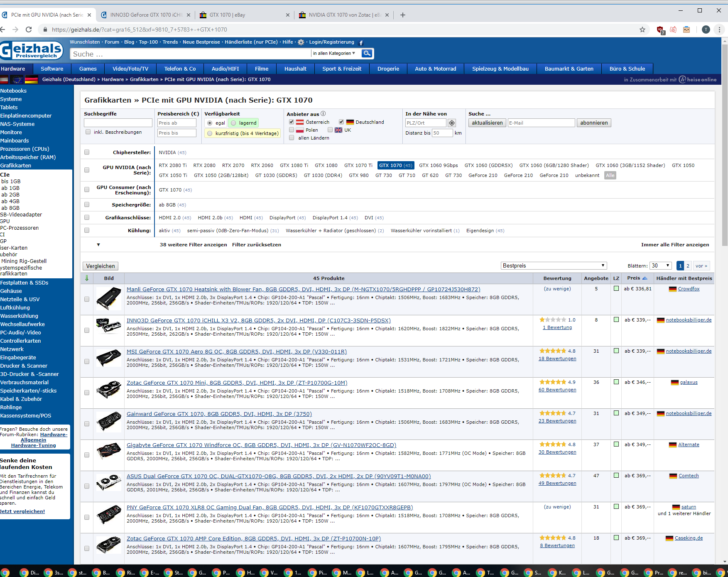
Task: Click the site padlock icon in address bar
Action: tap(45, 29)
